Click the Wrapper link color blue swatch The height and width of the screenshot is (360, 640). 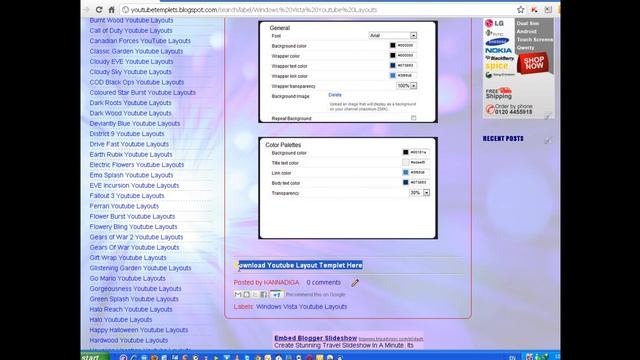pos(393,76)
